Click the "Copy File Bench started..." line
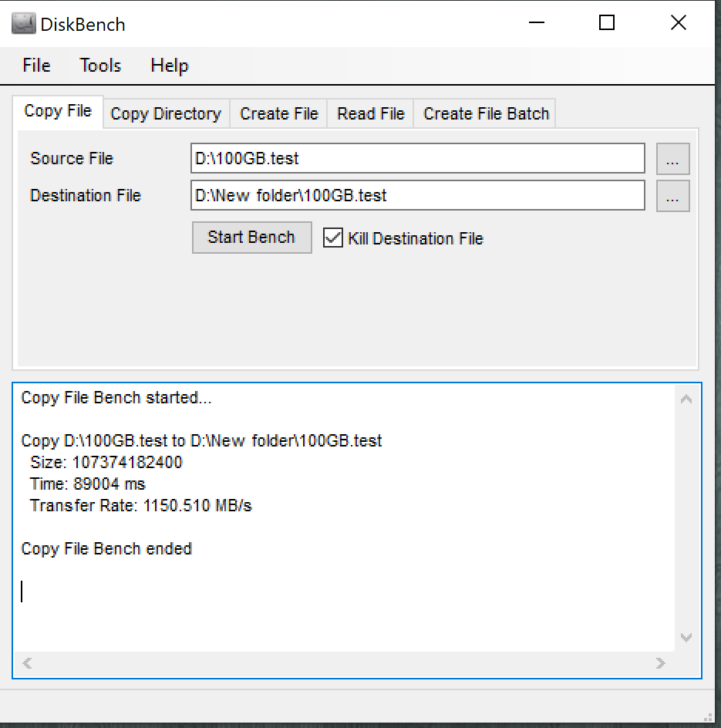Viewport: 721px width, 728px height. pos(116,398)
